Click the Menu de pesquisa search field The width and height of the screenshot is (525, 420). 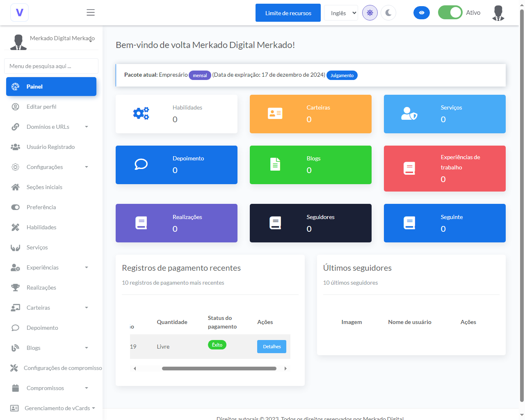point(51,66)
